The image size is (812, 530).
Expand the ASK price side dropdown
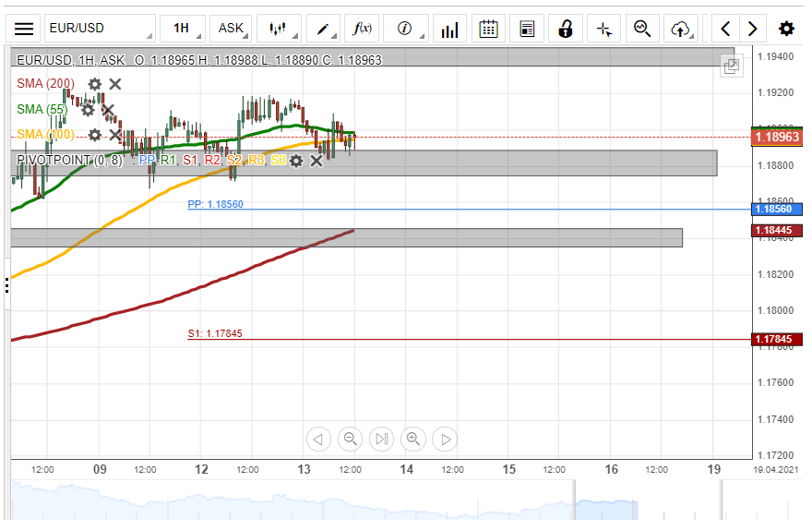(232, 29)
